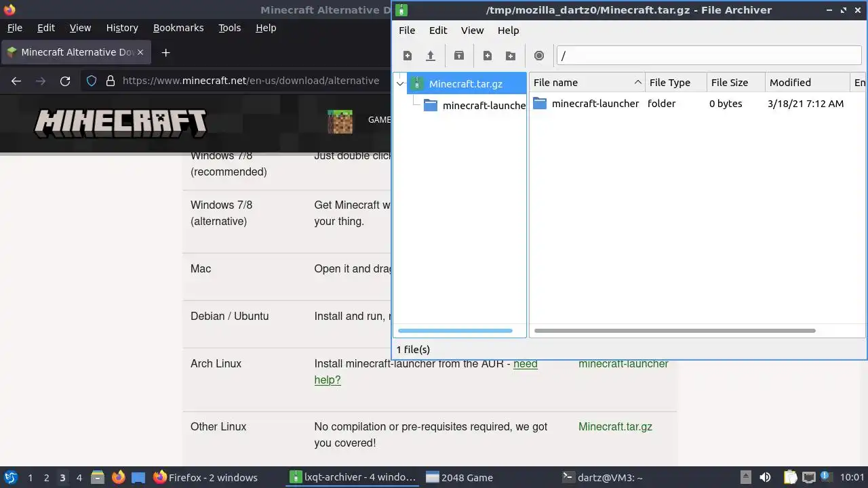Click tree panel horizontal scrollbar
Screen dimensions: 868x488
(455, 331)
